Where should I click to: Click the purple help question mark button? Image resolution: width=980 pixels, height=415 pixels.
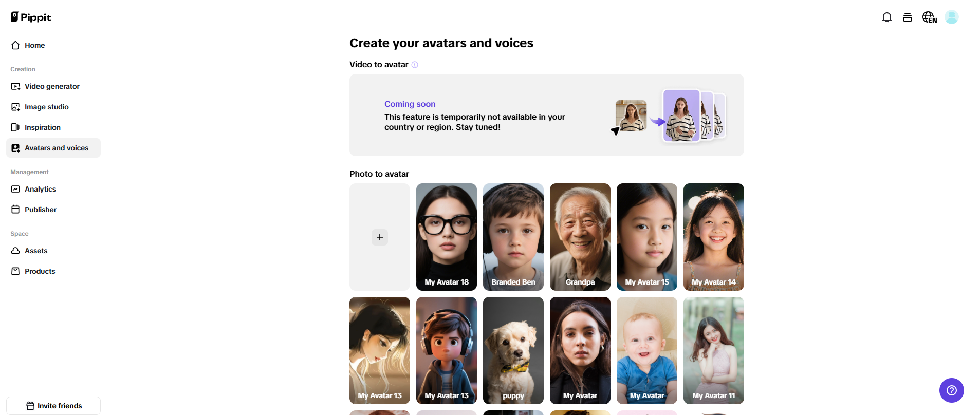[951, 390]
